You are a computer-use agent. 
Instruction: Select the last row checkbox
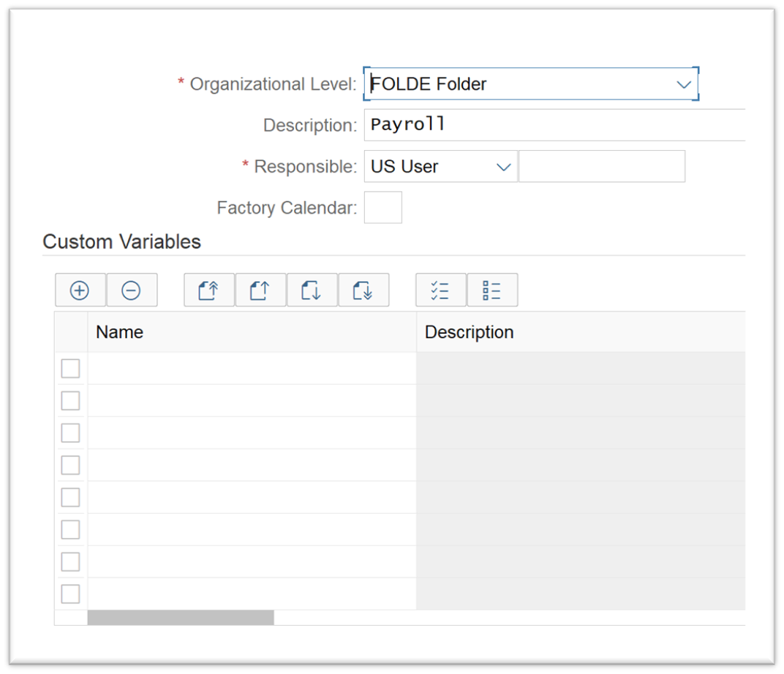point(71,594)
